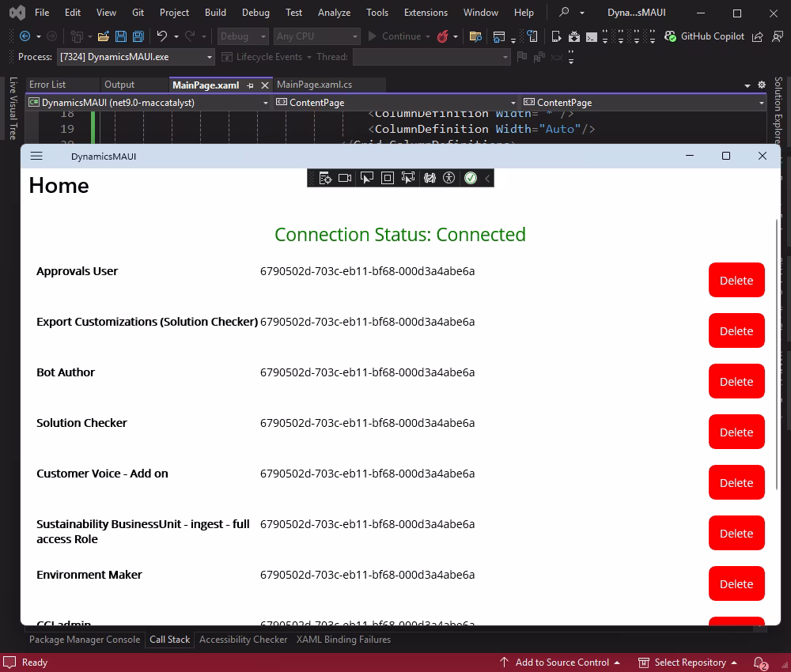Toggle pin on the MainPage.xaml tab
The height and width of the screenshot is (672, 791).
250,85
